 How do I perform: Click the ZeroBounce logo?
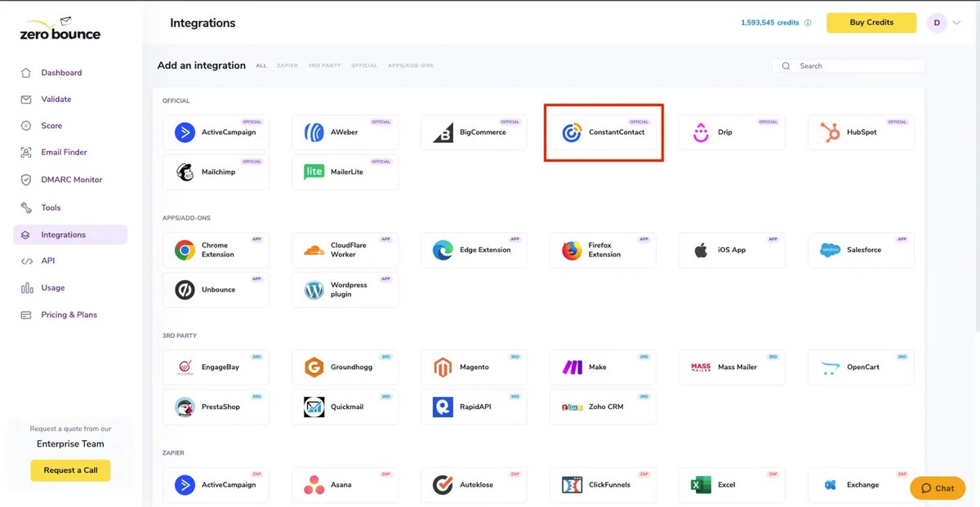tap(60, 29)
